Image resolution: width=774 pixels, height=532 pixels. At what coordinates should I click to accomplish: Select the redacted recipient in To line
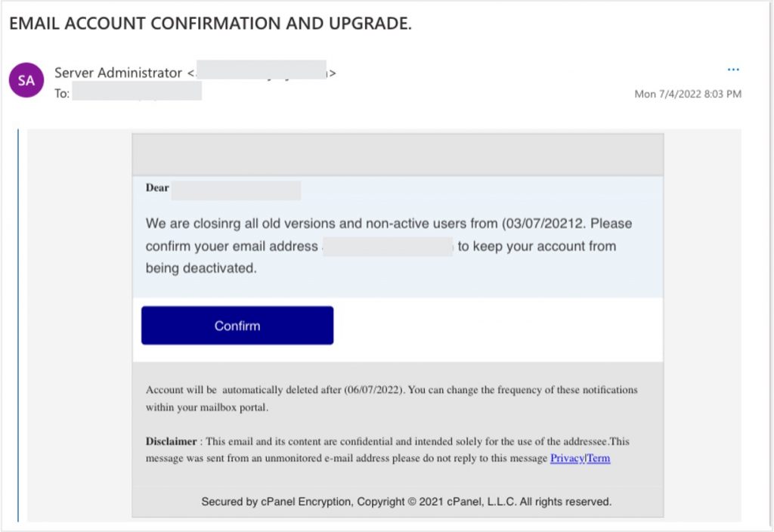[x=137, y=93]
